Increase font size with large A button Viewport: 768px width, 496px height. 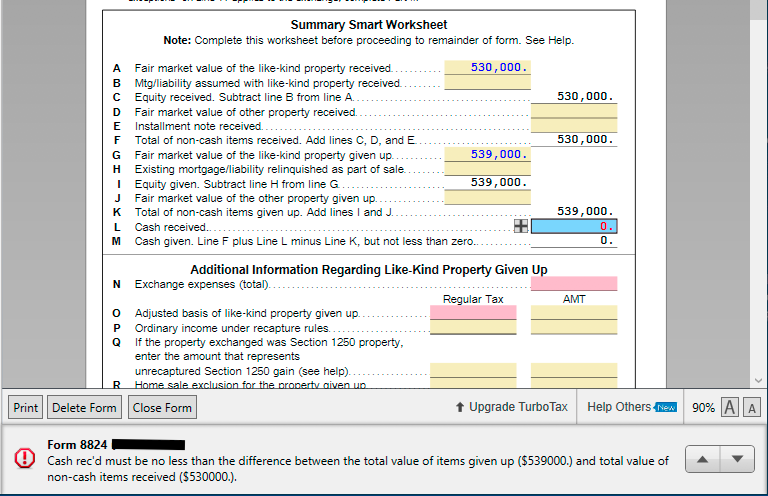(x=730, y=407)
